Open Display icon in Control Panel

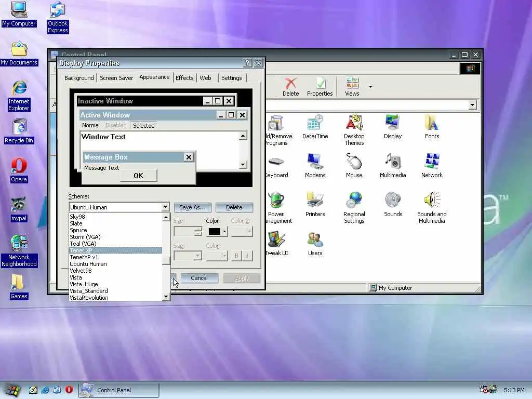pyautogui.click(x=393, y=127)
